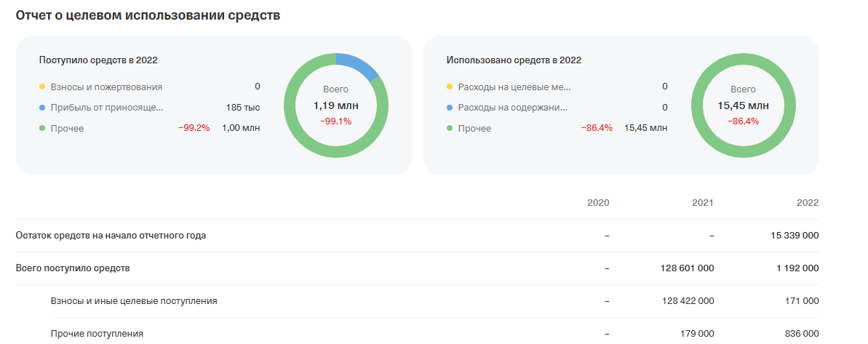Select the 2021 column header

(703, 203)
